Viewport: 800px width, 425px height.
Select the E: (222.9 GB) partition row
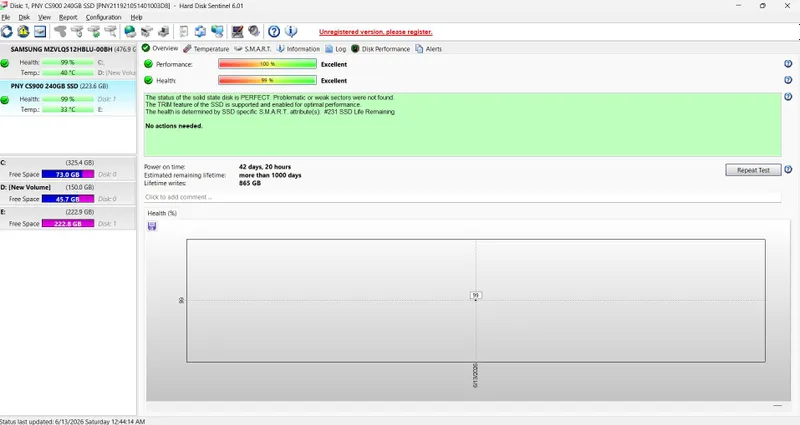click(x=68, y=218)
